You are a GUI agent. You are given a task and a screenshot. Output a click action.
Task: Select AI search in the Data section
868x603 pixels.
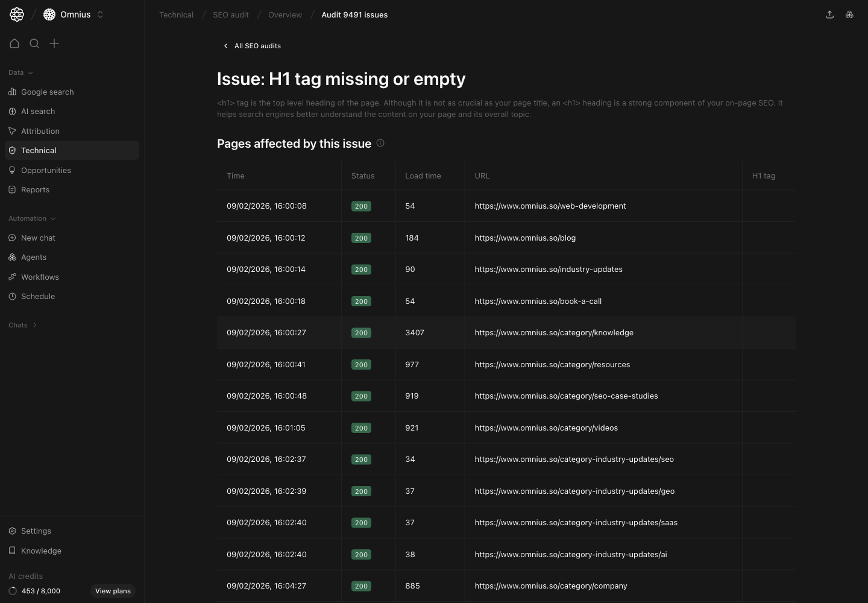click(38, 111)
